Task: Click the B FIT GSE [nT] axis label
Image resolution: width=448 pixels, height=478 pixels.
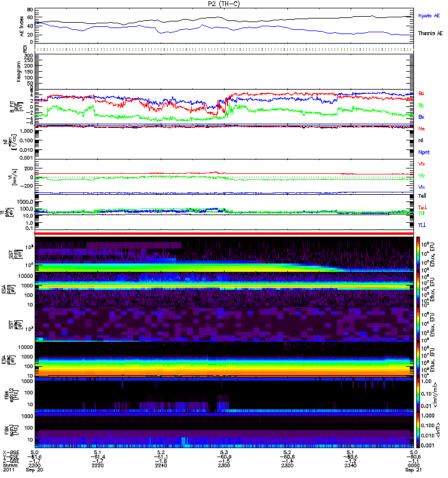Action: point(17,107)
